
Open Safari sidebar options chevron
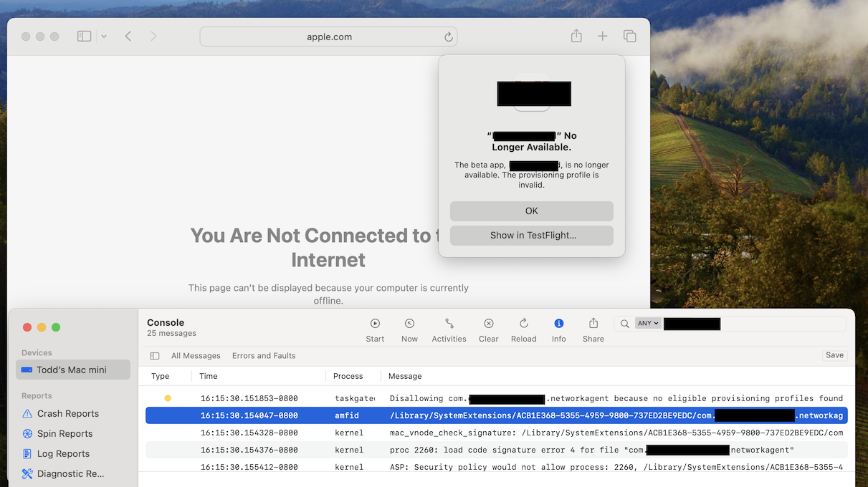coord(104,37)
